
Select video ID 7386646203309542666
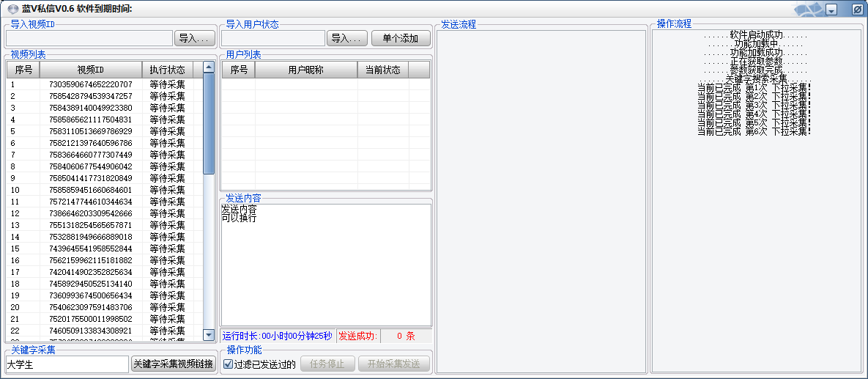pyautogui.click(x=91, y=213)
